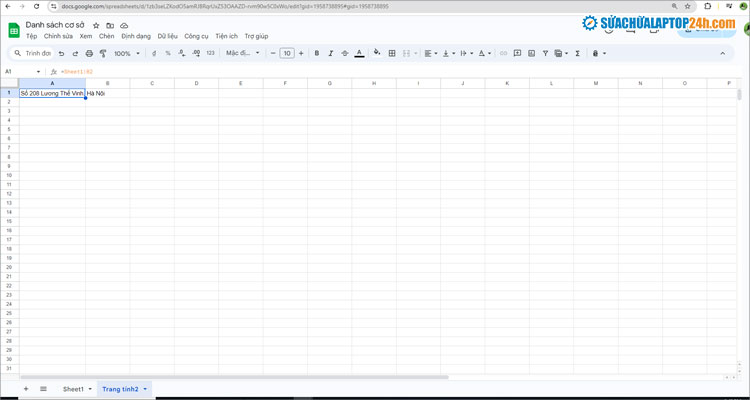Select cell B1 Hà Nội
The height and width of the screenshot is (400, 750).
[108, 93]
